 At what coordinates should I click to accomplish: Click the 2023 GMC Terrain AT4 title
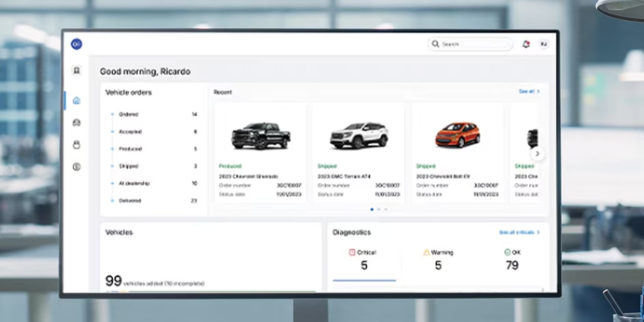point(344,176)
